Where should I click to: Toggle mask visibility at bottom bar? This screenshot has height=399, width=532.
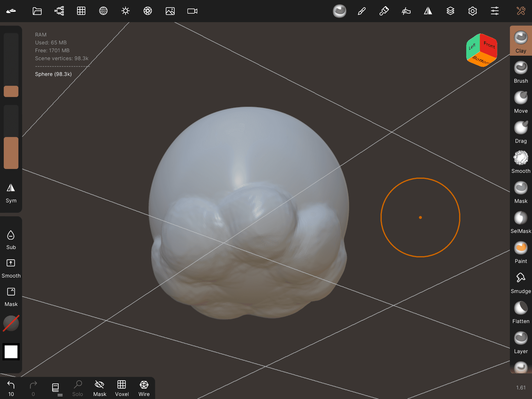pyautogui.click(x=100, y=388)
